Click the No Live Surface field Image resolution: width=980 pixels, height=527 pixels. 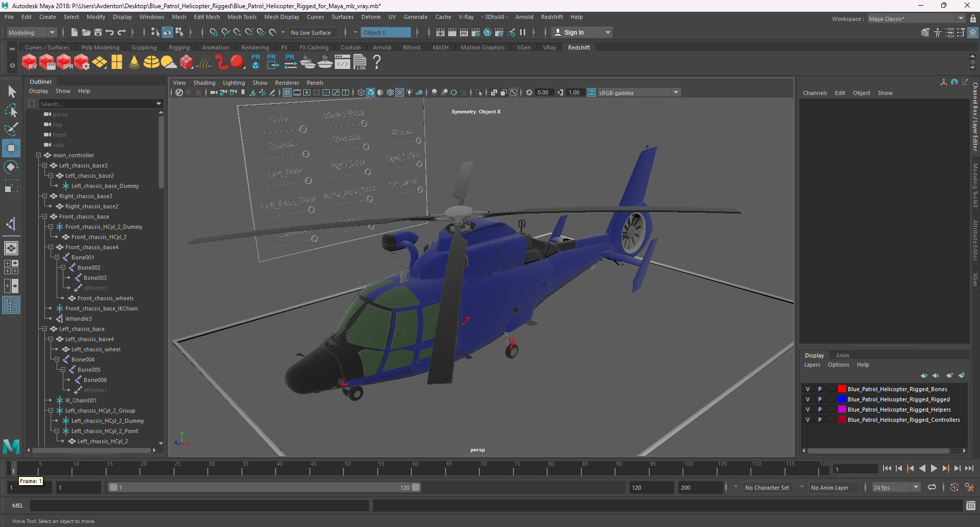coord(313,32)
